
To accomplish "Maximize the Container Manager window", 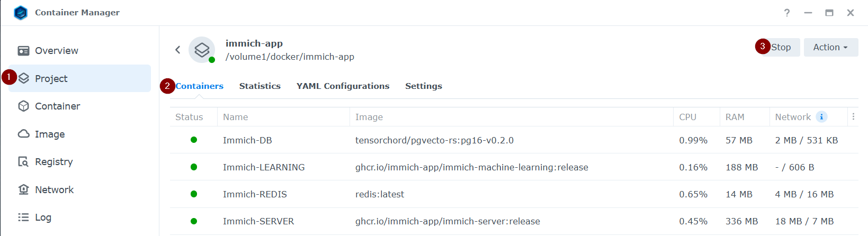I will [829, 13].
